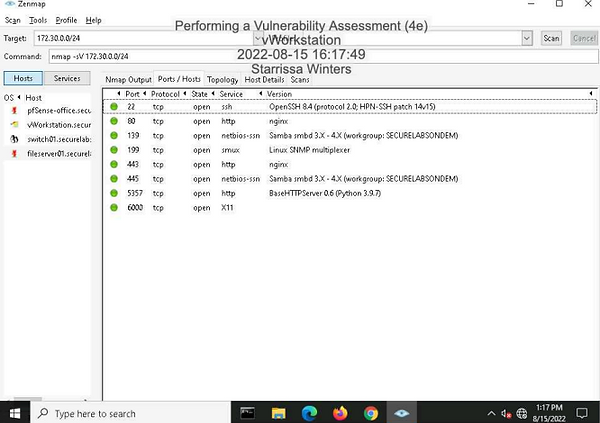This screenshot has height=423, width=600.
Task: Click the green status dot on port 139 row
Action: tap(114, 136)
